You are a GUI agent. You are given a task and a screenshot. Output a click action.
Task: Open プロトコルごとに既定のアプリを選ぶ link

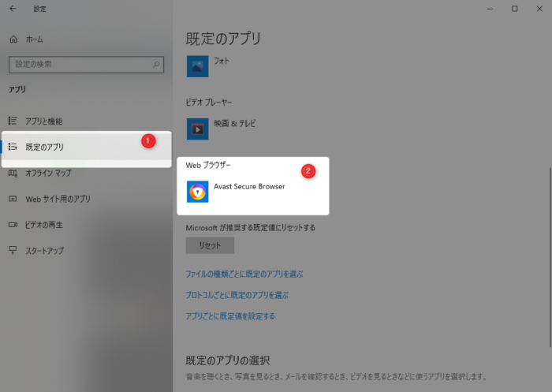pyautogui.click(x=237, y=295)
